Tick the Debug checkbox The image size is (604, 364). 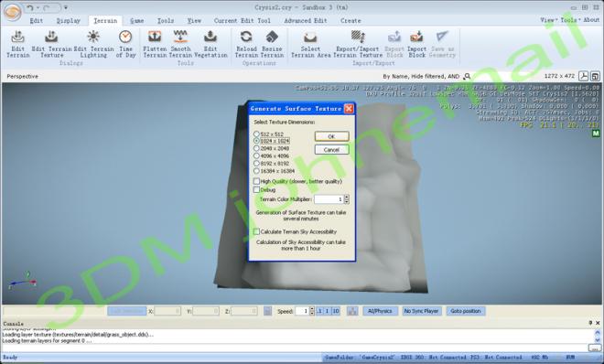click(256, 189)
